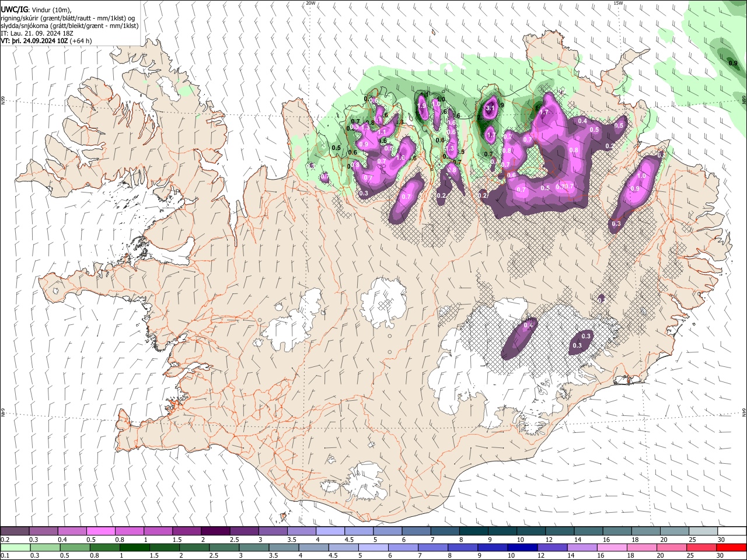Click upper legend swatch between 12 and 14
Screen dimensions: 747x560
click(560, 531)
